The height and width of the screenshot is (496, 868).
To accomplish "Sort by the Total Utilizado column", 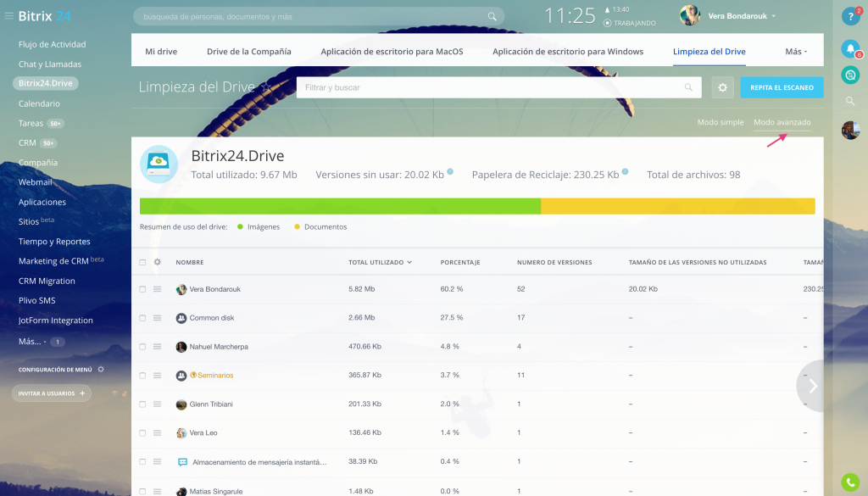I will tap(380, 262).
